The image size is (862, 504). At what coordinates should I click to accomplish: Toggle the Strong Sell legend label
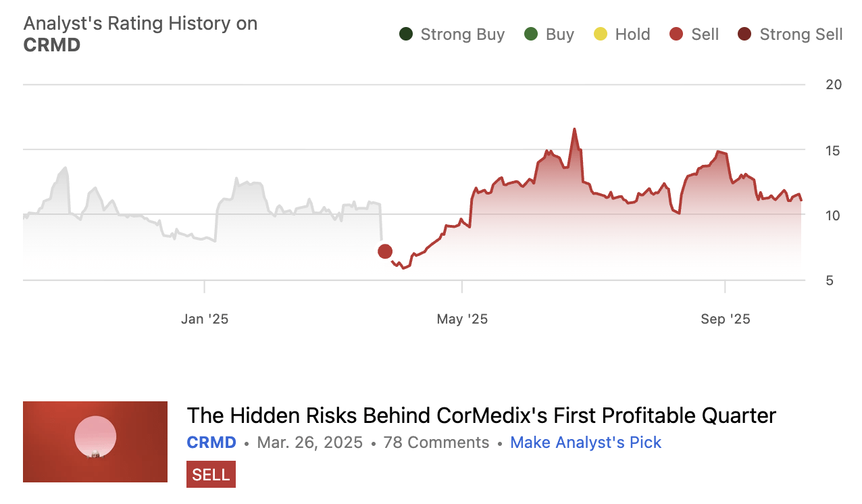(x=801, y=34)
